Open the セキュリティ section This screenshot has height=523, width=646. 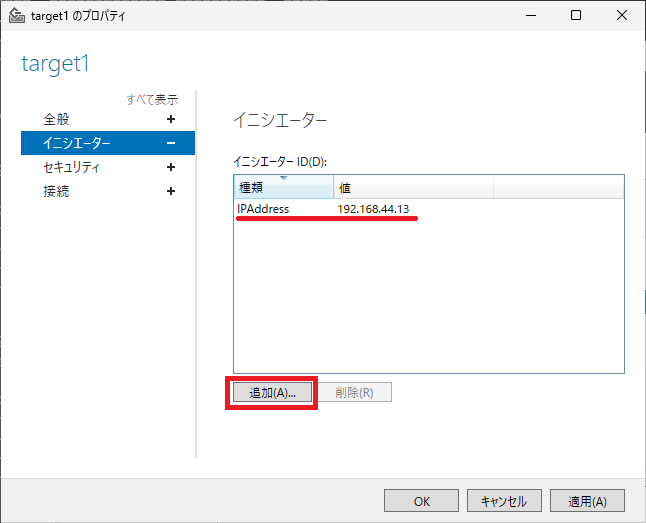click(71, 167)
